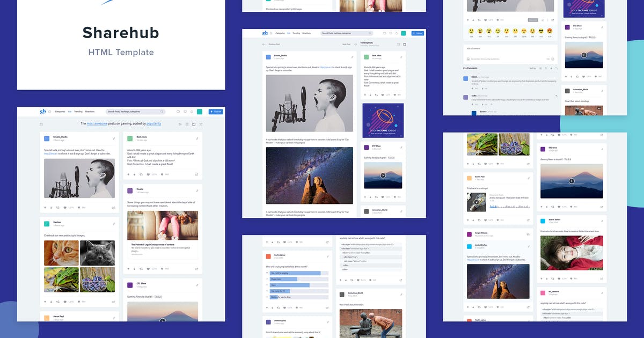Image resolution: width=644 pixels, height=338 pixels.
Task: Open Reactions in the Previous Post mockup navbar
Action: [306, 33]
